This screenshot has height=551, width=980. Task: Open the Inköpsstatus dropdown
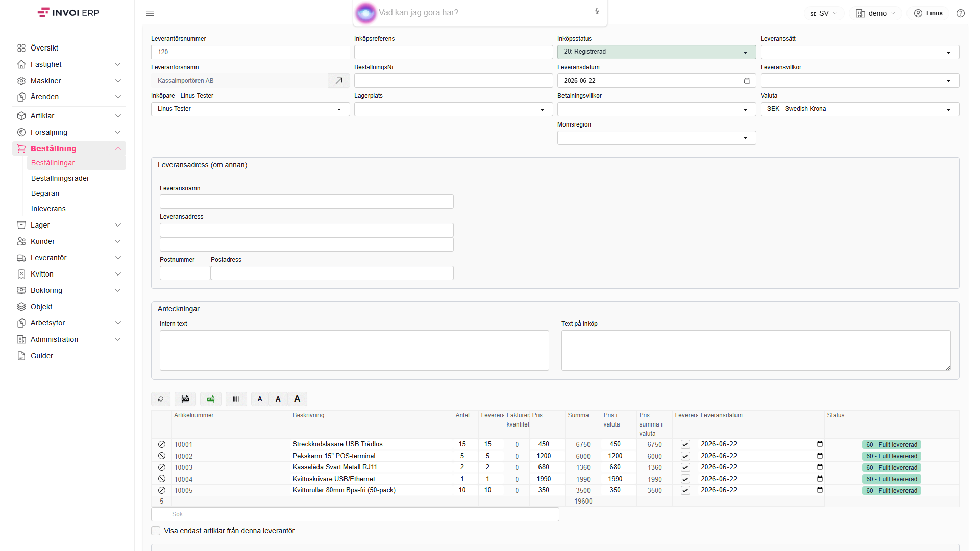coord(656,52)
